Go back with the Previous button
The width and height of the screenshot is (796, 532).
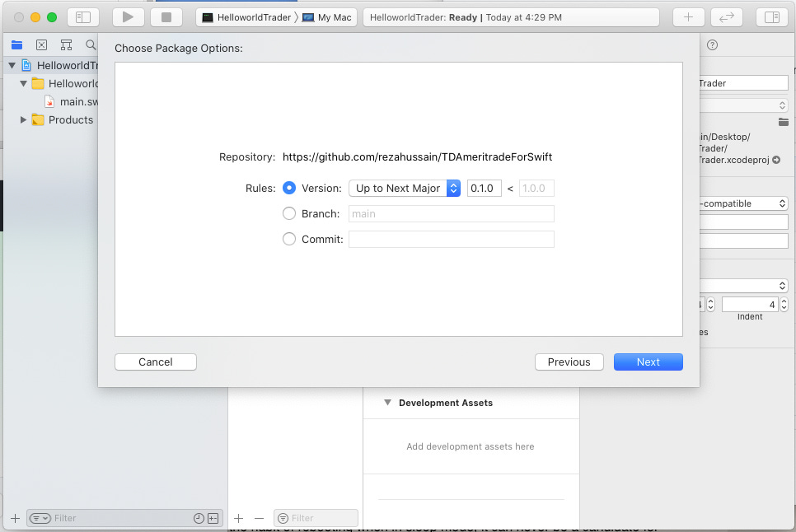569,362
